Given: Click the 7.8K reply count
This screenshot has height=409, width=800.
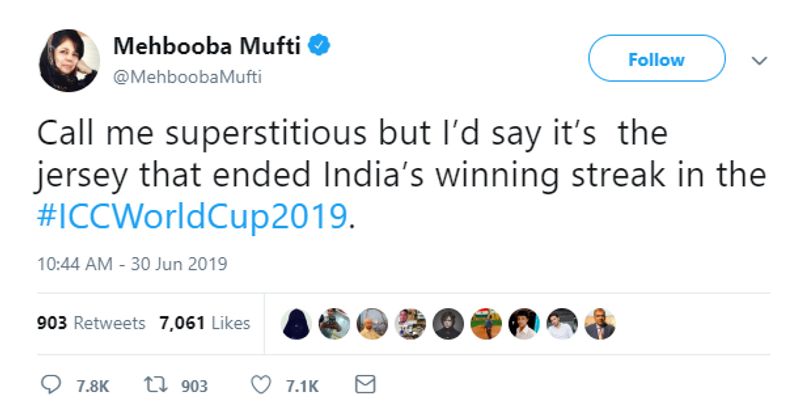Looking at the screenshot, I should (x=92, y=386).
